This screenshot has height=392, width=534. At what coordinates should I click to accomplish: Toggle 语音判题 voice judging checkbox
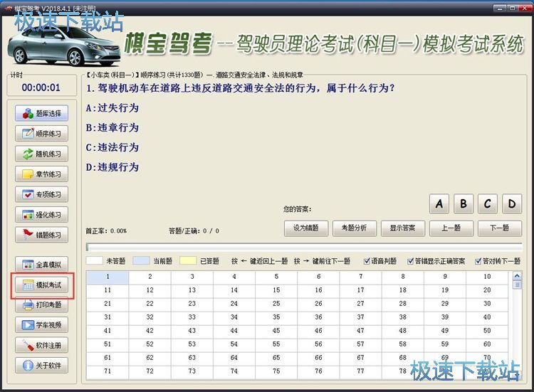pos(367,261)
